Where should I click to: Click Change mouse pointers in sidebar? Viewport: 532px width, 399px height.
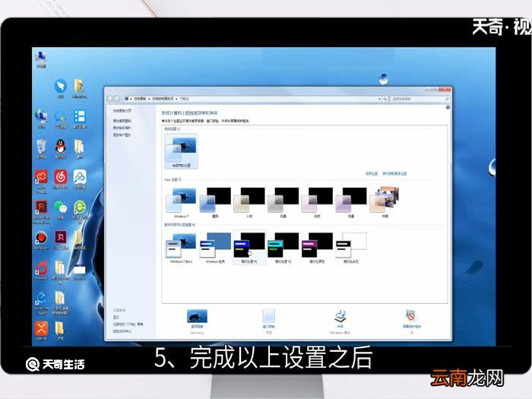coord(122,128)
